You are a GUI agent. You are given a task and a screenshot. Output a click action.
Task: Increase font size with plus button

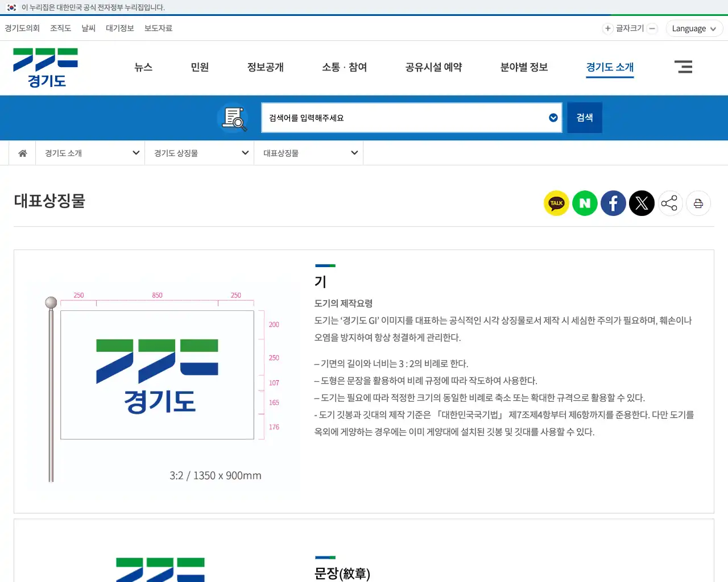(607, 28)
